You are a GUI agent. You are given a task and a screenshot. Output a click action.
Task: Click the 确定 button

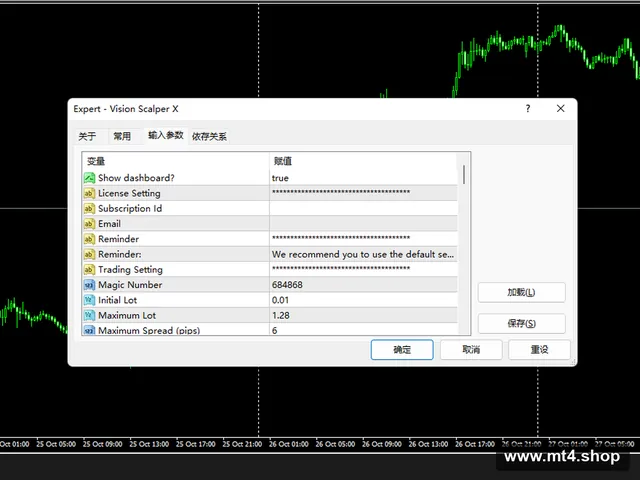(402, 350)
